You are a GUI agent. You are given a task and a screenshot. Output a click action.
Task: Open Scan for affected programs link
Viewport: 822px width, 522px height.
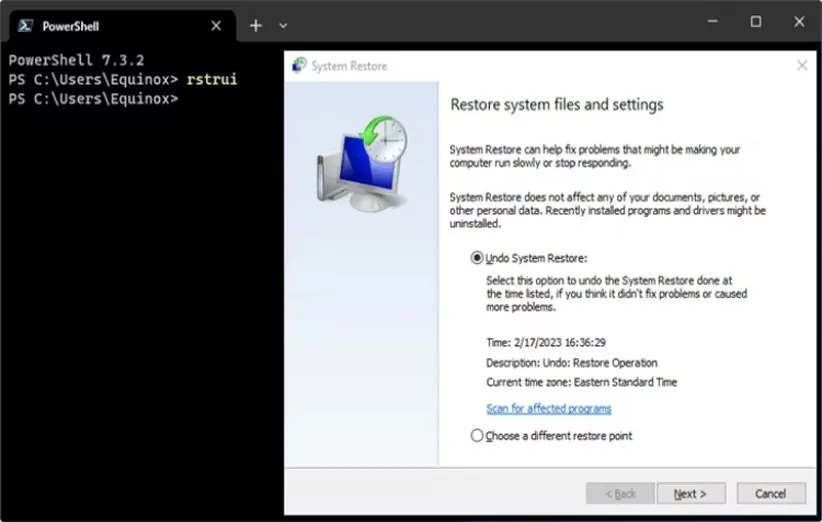(548, 408)
